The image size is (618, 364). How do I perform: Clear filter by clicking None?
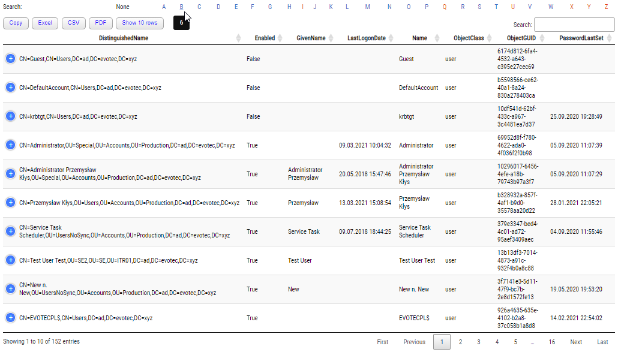pos(122,6)
